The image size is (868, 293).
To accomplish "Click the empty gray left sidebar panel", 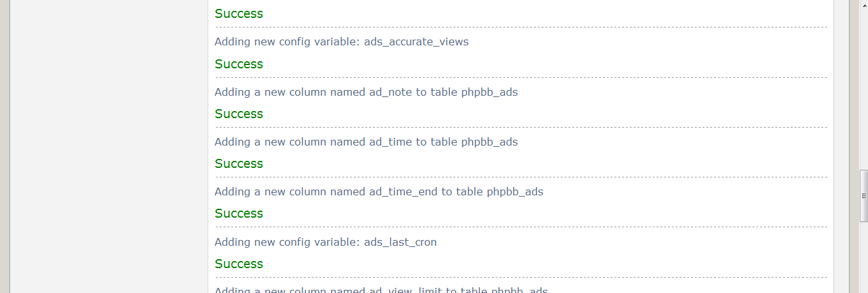I will 109,146.
